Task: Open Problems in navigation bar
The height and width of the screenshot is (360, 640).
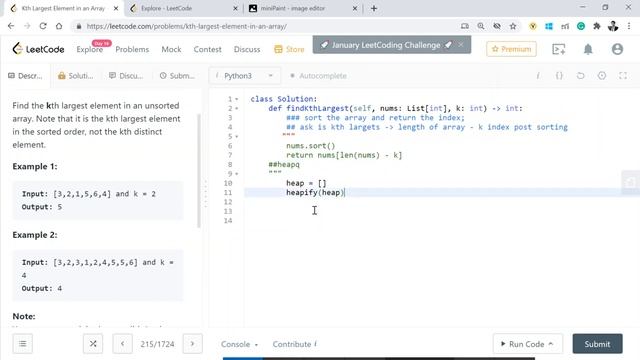Action: pos(132,49)
